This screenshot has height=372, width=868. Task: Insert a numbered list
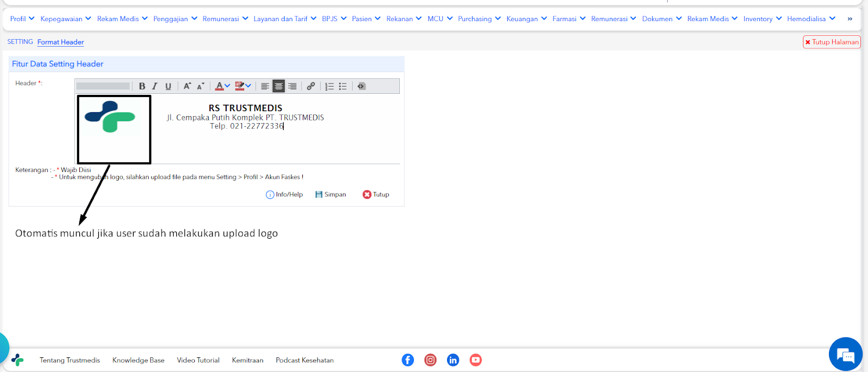coord(329,86)
